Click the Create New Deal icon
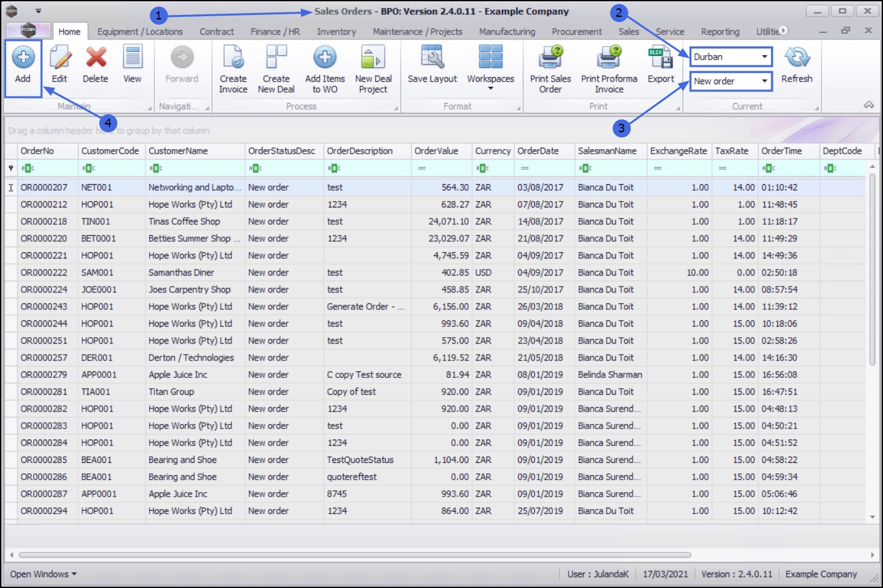This screenshot has width=883, height=588. tap(276, 58)
